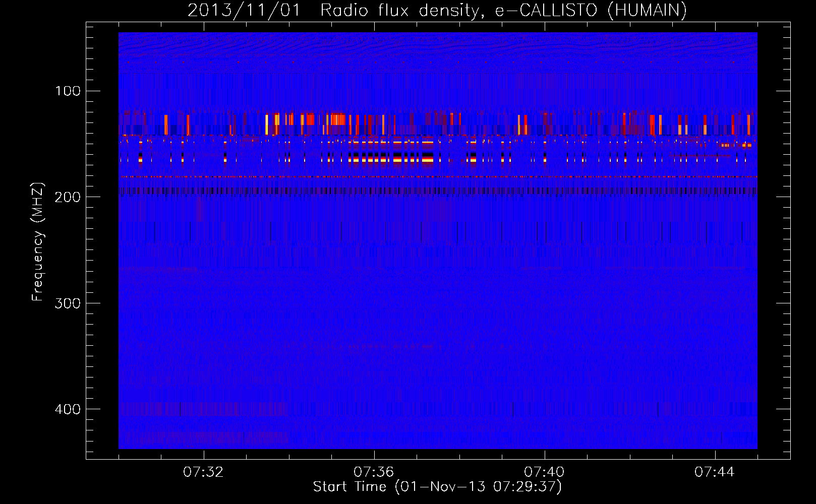Viewport: 816px width, 504px height.
Task: Click the 07:44 time tick label
Action: (x=715, y=472)
